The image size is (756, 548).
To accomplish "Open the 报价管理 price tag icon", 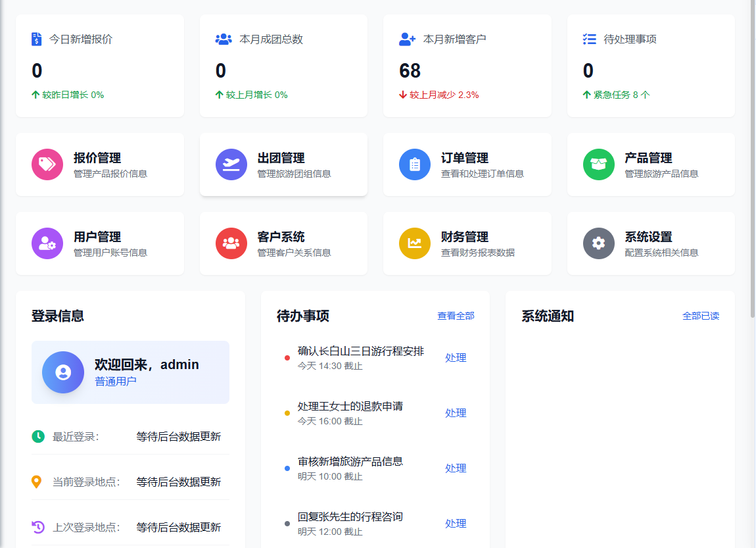I will click(x=47, y=164).
